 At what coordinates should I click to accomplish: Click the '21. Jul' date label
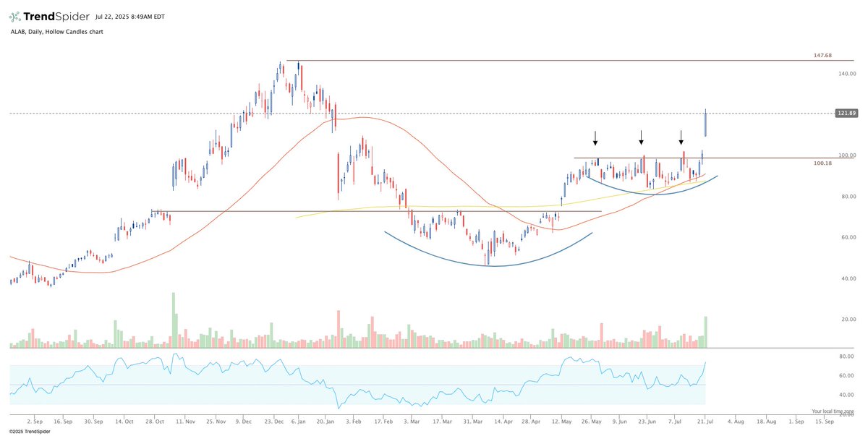(x=705, y=420)
